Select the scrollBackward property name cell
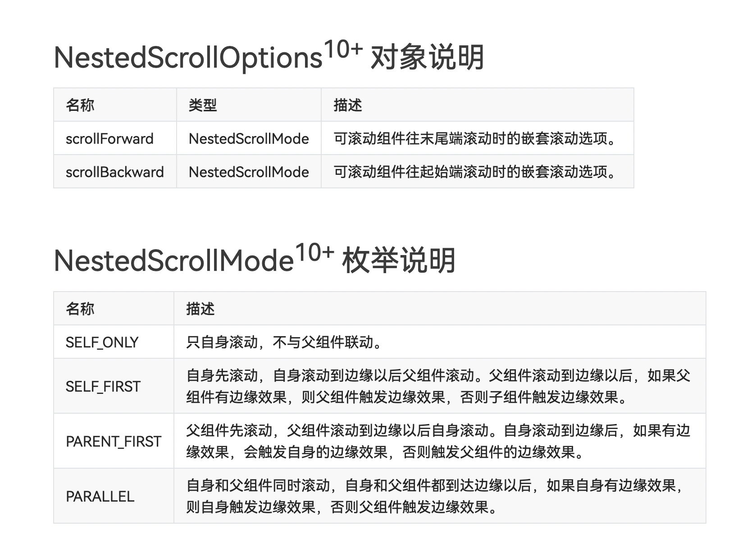756x557 pixels. (115, 172)
